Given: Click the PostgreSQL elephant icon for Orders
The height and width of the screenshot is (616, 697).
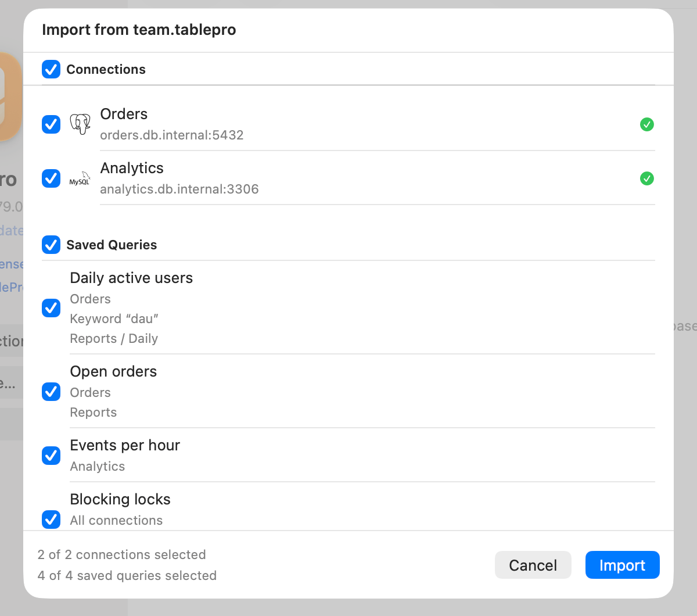Looking at the screenshot, I should (80, 124).
